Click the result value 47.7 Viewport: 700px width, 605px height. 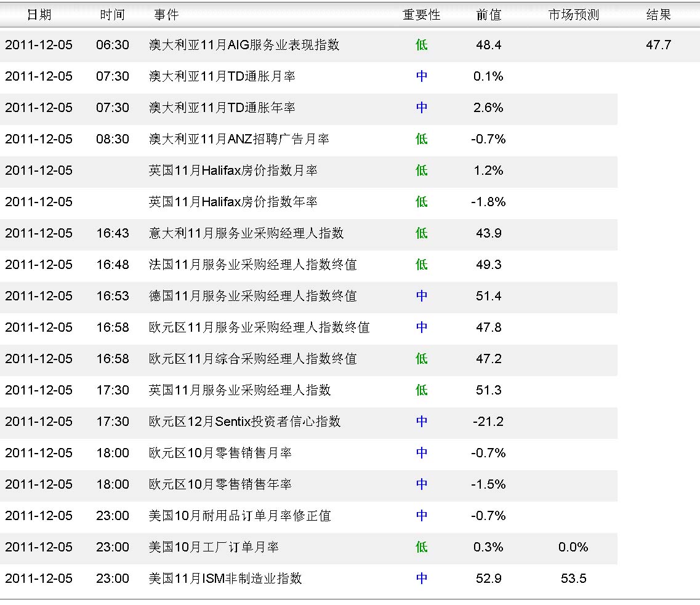[x=659, y=44]
